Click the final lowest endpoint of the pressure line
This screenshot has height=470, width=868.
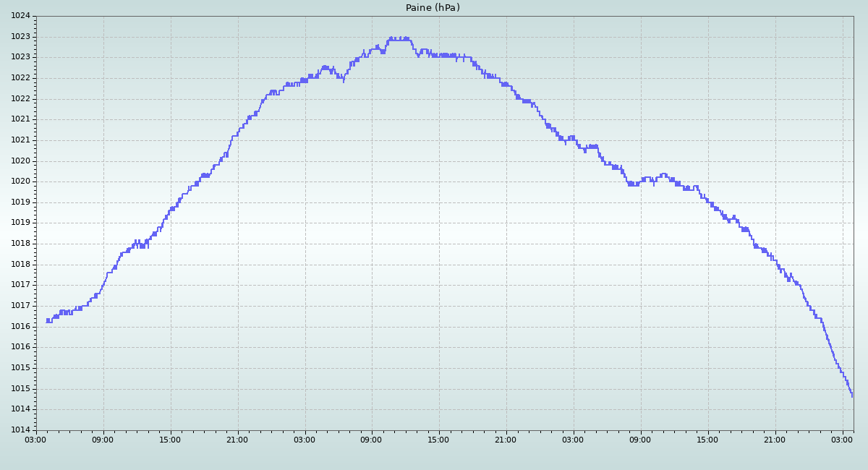(x=852, y=396)
